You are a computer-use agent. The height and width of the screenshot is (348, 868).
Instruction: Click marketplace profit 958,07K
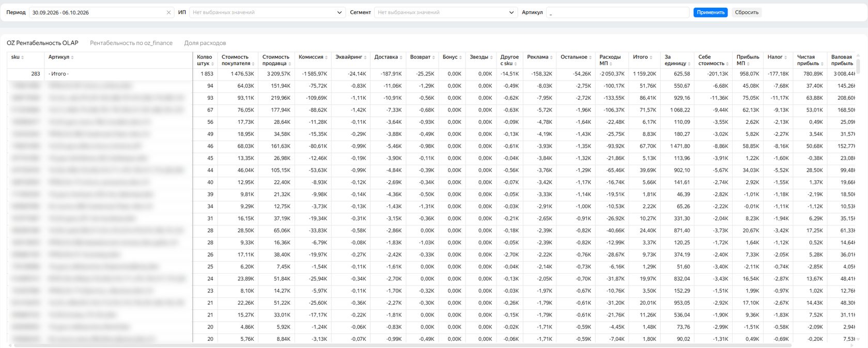tap(750, 74)
